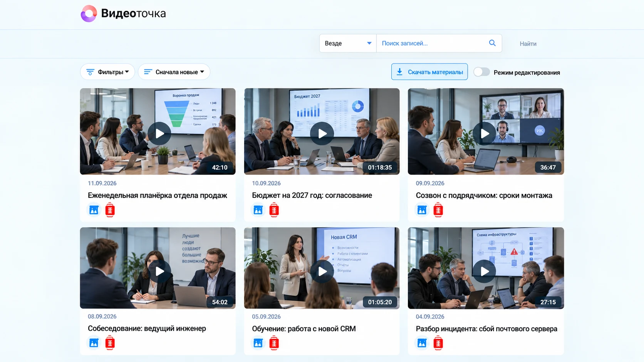
Task: Open red document icon under Обучение CRM
Action: point(274,343)
